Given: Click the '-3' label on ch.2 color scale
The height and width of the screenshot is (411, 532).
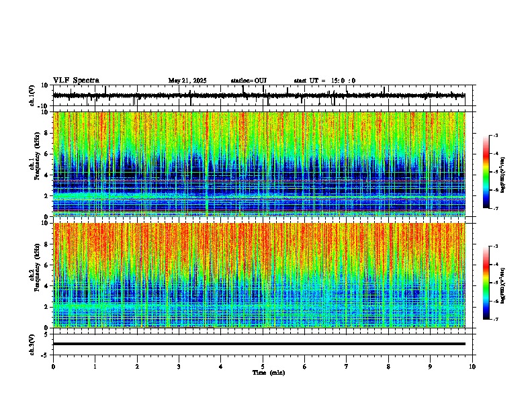Looking at the screenshot, I should pyautogui.click(x=496, y=246).
